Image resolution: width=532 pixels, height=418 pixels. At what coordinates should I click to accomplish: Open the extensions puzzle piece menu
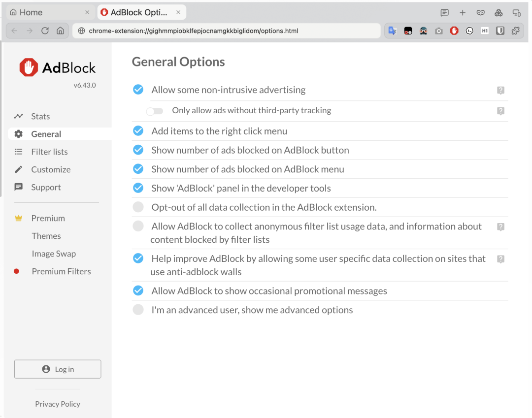(516, 31)
